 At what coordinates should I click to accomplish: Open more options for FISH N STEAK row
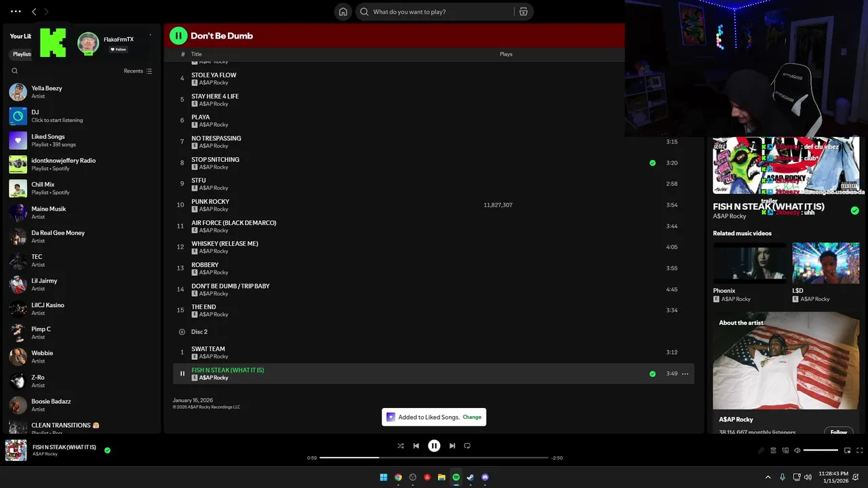(685, 373)
